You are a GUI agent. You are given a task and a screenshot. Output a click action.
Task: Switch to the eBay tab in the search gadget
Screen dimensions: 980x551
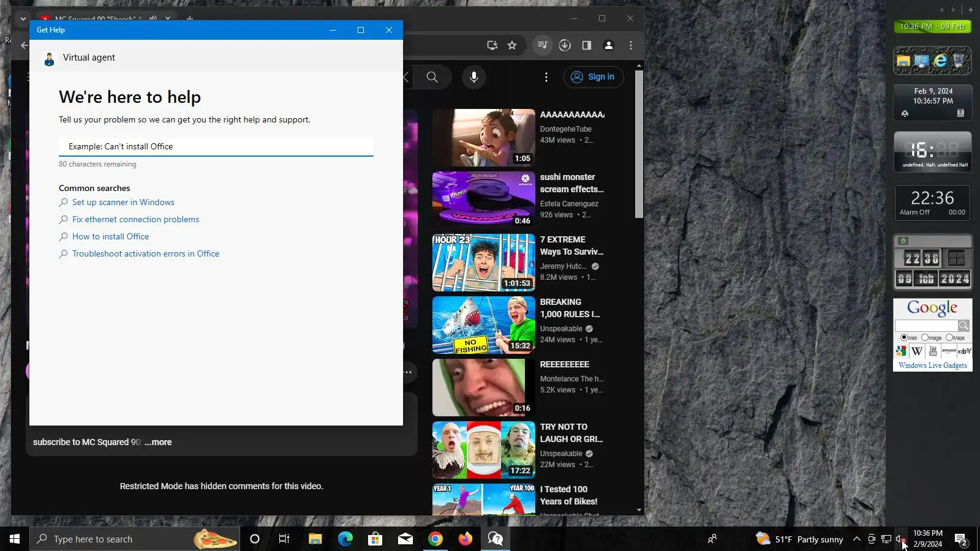pyautogui.click(x=965, y=351)
